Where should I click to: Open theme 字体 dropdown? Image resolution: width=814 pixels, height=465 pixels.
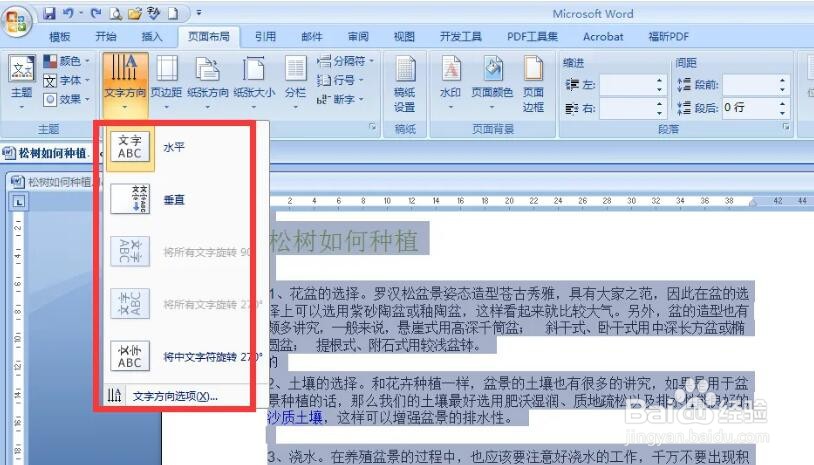point(66,80)
